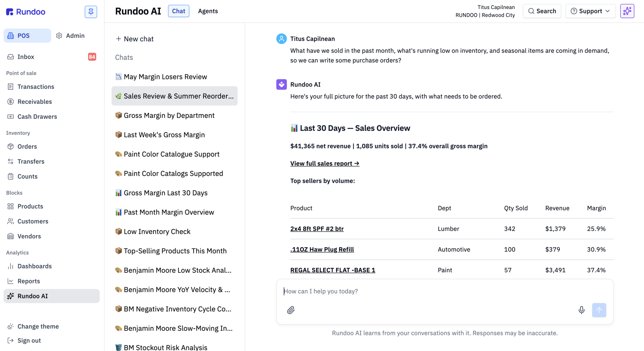Click the Vendors store icon
This screenshot has width=644, height=351.
(x=11, y=236)
